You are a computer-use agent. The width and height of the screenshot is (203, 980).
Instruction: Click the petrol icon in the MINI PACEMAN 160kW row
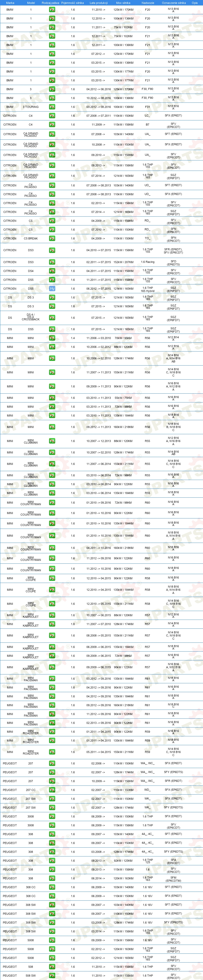tap(52, 705)
